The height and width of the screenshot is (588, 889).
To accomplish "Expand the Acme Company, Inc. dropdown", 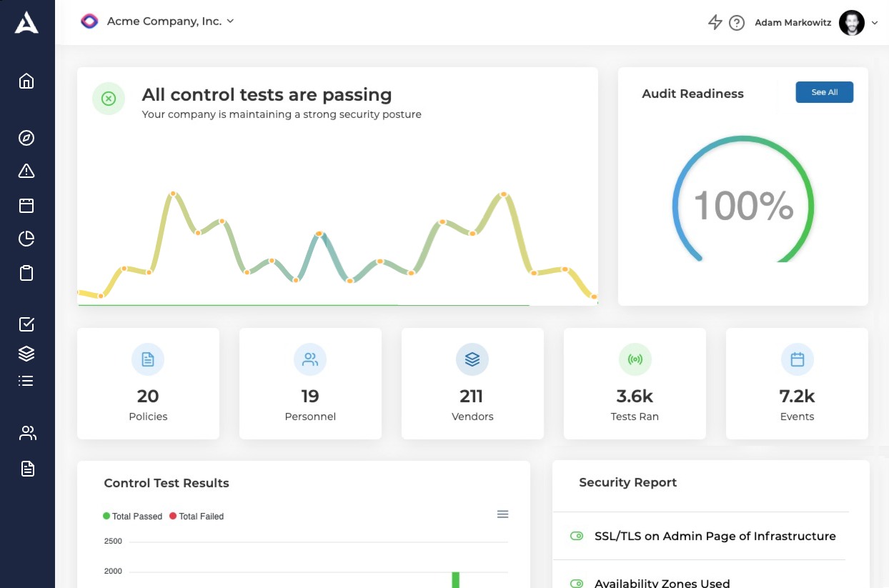I will pos(230,21).
